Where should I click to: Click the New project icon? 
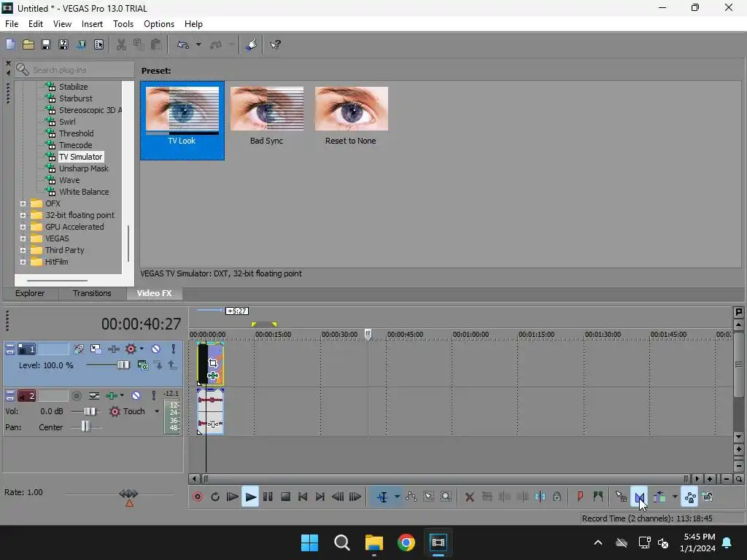[x=10, y=44]
